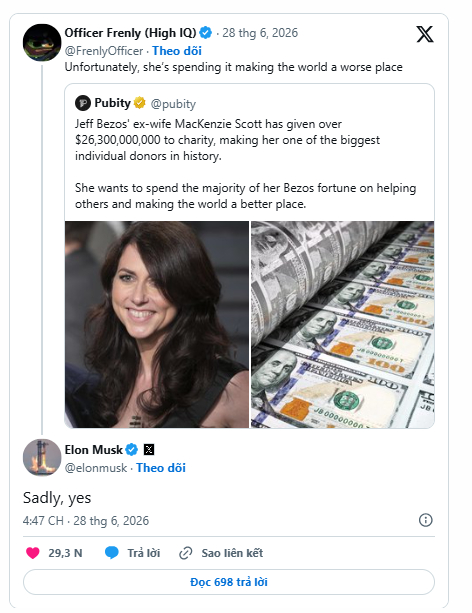Click the blue verified badge next to Elon Musk

pyautogui.click(x=132, y=450)
